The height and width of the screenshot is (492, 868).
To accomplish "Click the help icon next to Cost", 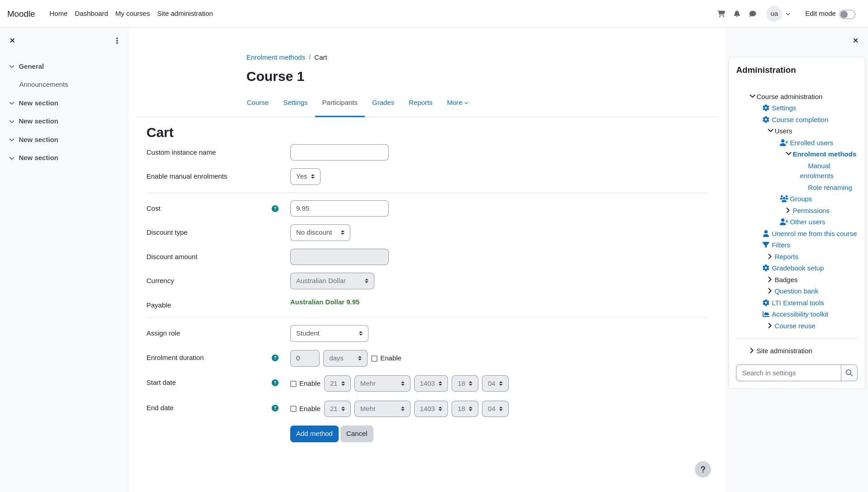I will pos(275,208).
